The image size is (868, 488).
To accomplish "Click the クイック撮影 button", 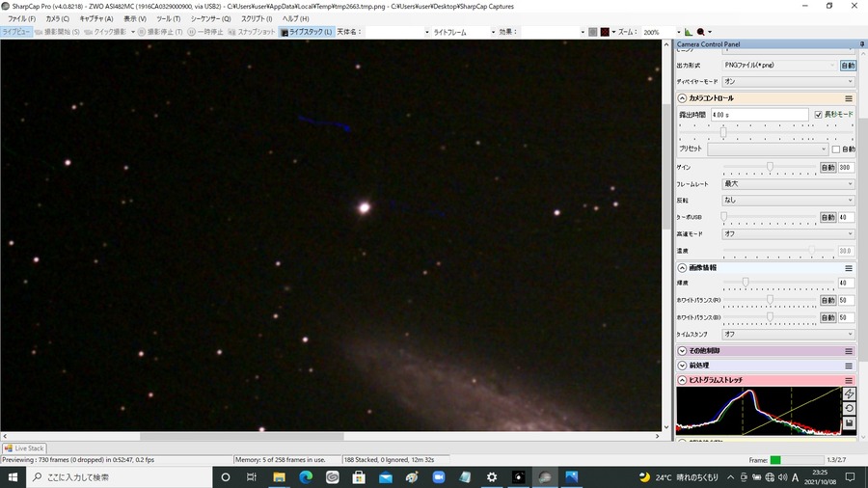I will coord(106,32).
